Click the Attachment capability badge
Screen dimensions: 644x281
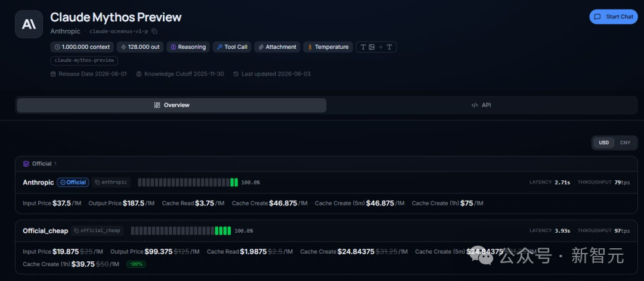pyautogui.click(x=277, y=47)
